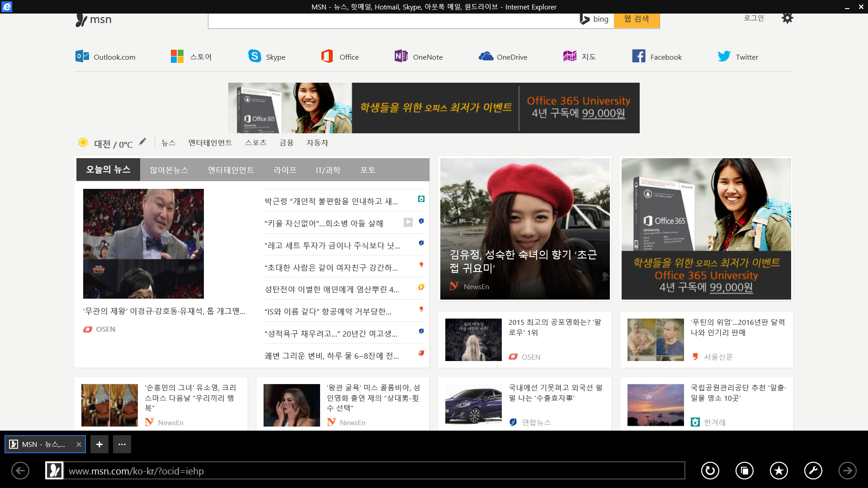The height and width of the screenshot is (488, 868).
Task: Select the 오늘의 뉴스 tab
Action: (108, 169)
